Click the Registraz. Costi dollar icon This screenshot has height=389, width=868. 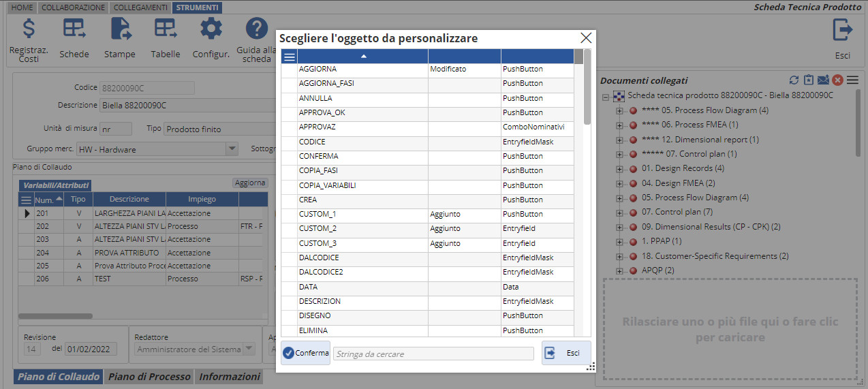pos(29,29)
